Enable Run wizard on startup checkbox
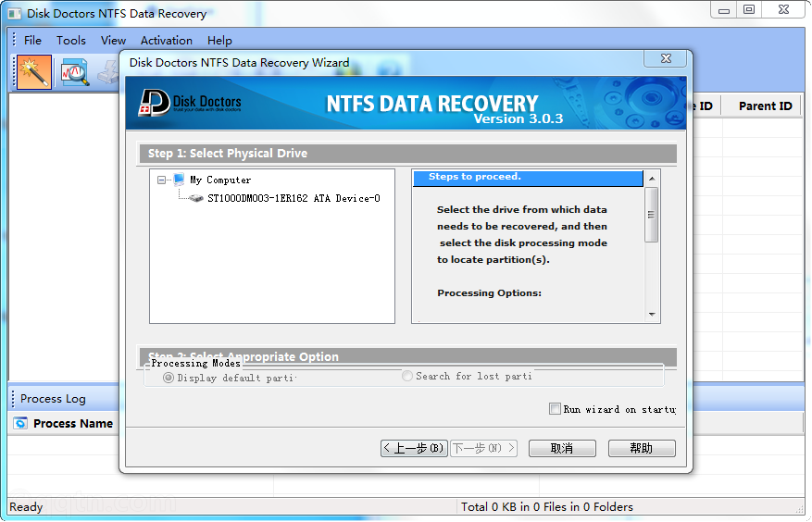This screenshot has height=522, width=812. click(555, 409)
